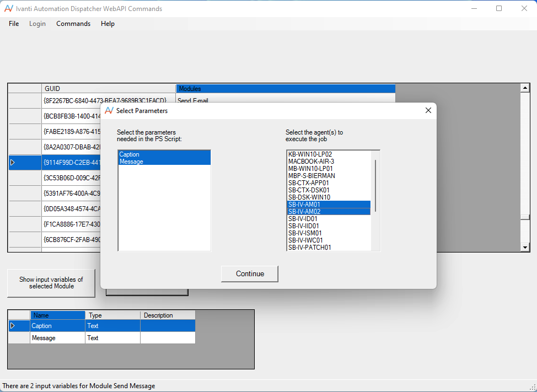Select agent KB-WIN10-LP02
This screenshot has height=392, width=537.
329,154
